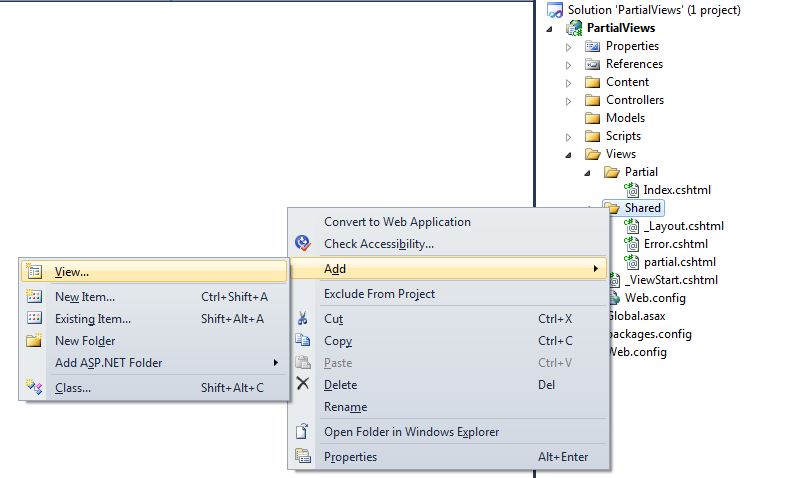Click the Index.cshtml file icon
This screenshot has width=794, height=478.
(631, 190)
